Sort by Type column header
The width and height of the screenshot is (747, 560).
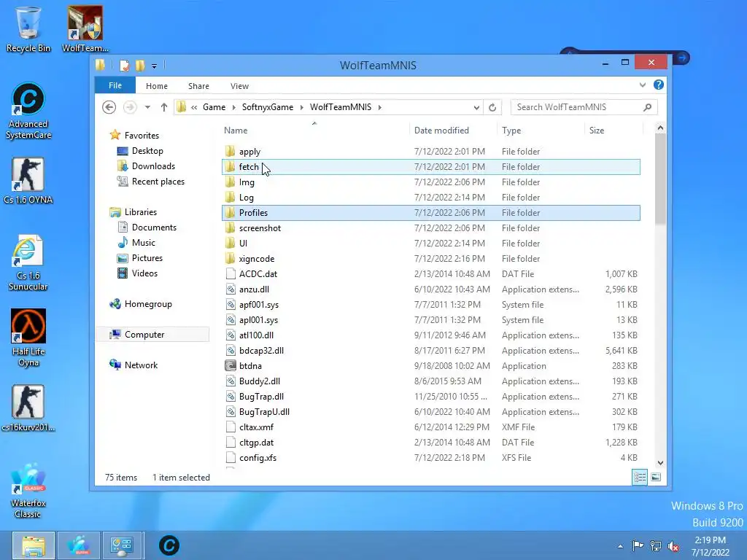point(541,130)
